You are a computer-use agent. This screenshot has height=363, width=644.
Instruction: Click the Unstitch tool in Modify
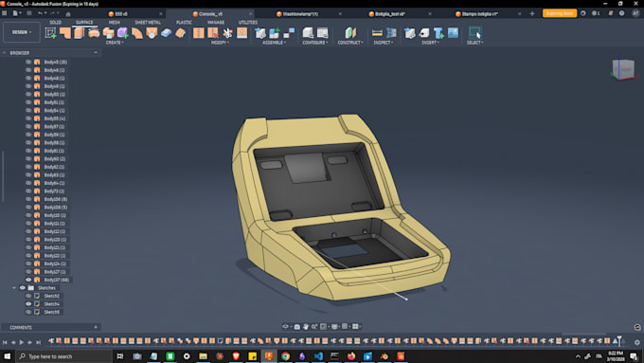tap(213, 33)
